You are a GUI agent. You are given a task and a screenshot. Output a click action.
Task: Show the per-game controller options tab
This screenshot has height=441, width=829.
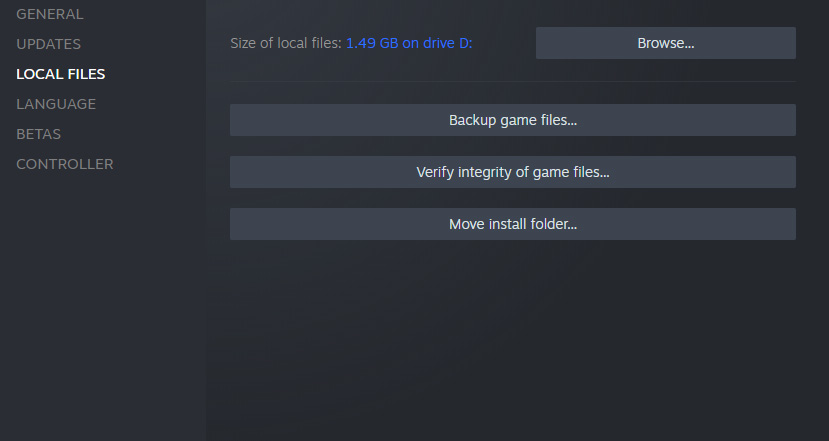click(65, 164)
